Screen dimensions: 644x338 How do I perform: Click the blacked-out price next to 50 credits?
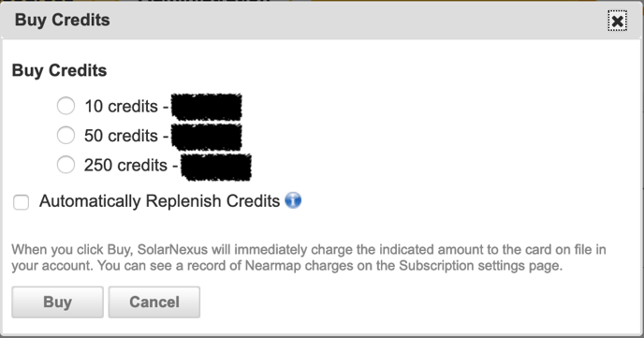click(207, 137)
